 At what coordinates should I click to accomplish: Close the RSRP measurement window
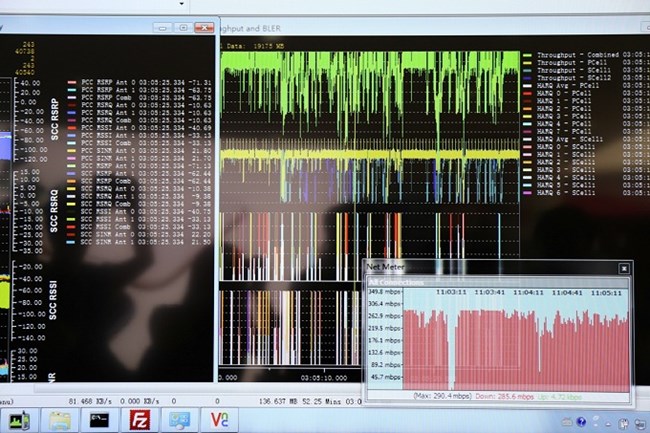tap(205, 27)
